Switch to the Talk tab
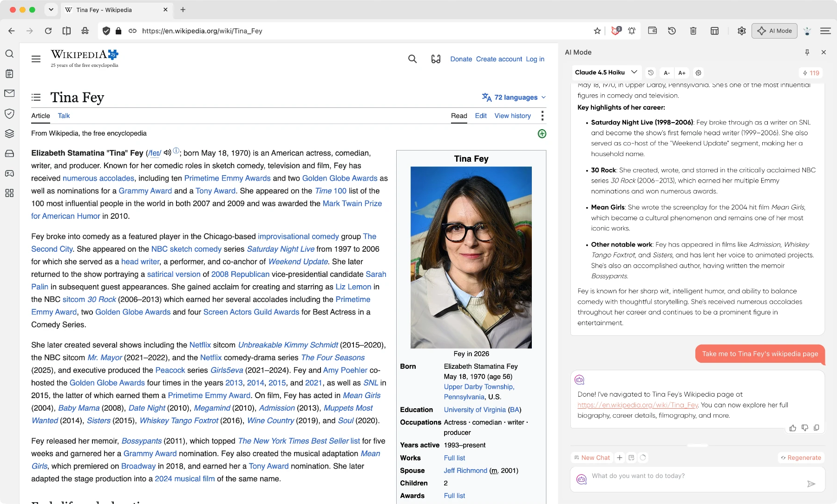Screen dimensions: 837x504 coord(64,116)
